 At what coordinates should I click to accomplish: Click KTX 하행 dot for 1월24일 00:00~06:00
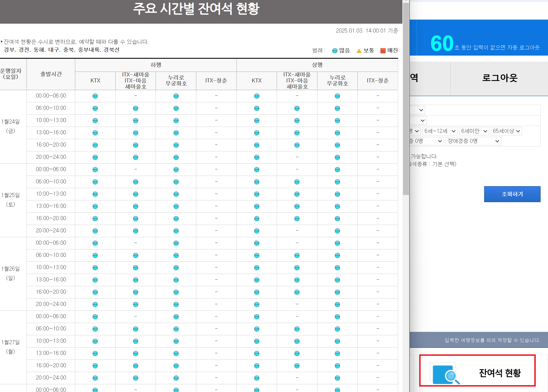[95, 96]
